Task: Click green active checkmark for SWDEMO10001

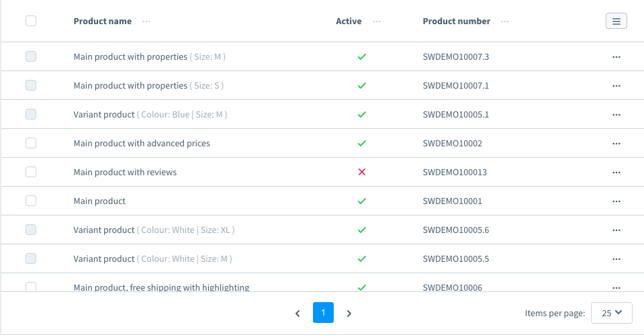Action: click(x=362, y=201)
